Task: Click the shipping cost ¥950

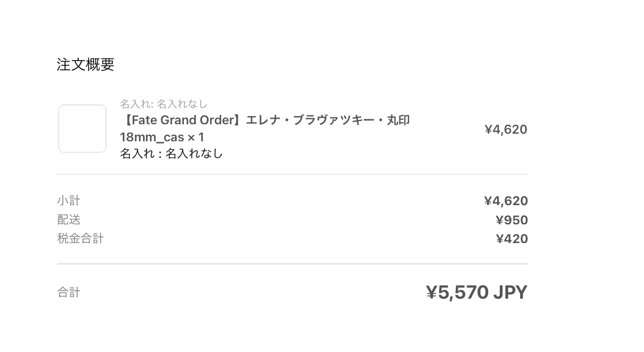Action: 511,220
